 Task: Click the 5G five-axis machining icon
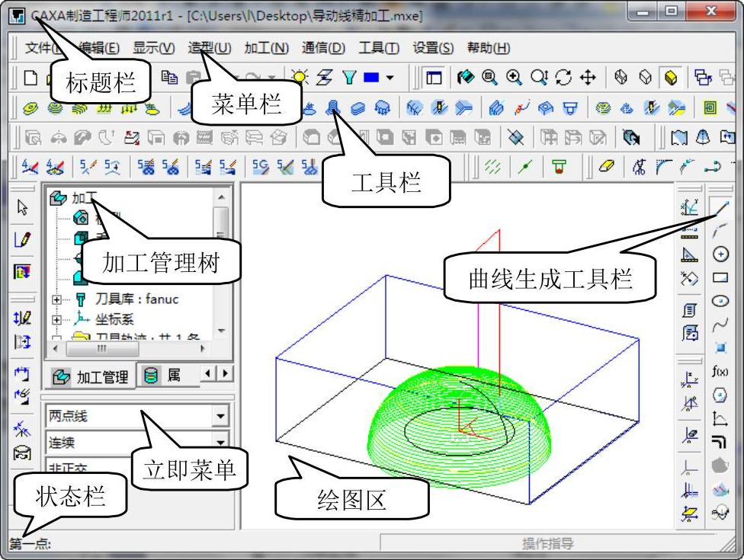coord(260,166)
